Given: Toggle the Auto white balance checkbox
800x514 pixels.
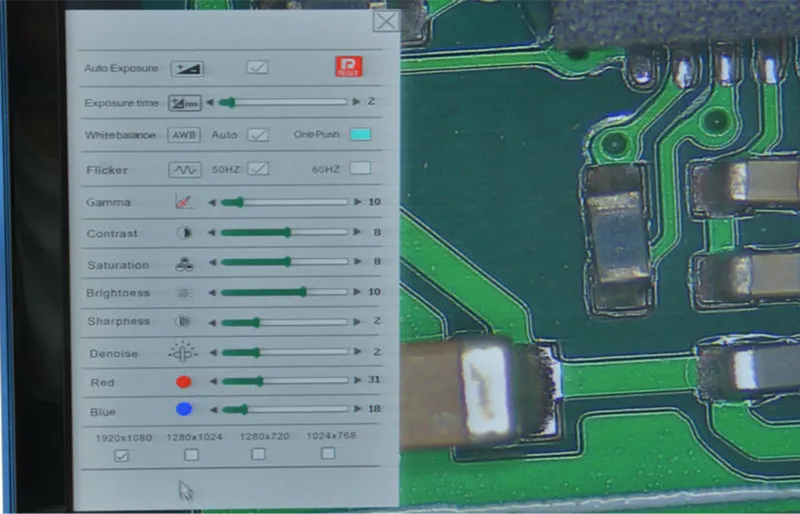Looking at the screenshot, I should point(258,135).
